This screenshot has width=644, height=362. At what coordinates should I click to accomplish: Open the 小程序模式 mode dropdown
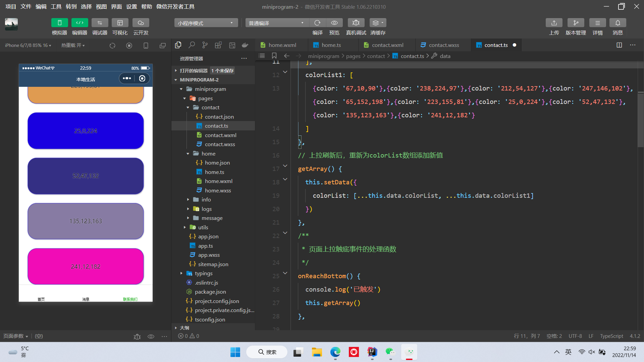point(206,23)
